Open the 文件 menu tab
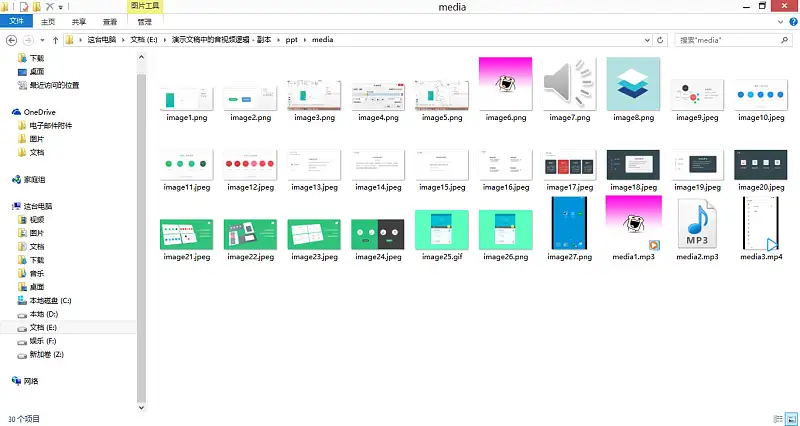 point(16,21)
